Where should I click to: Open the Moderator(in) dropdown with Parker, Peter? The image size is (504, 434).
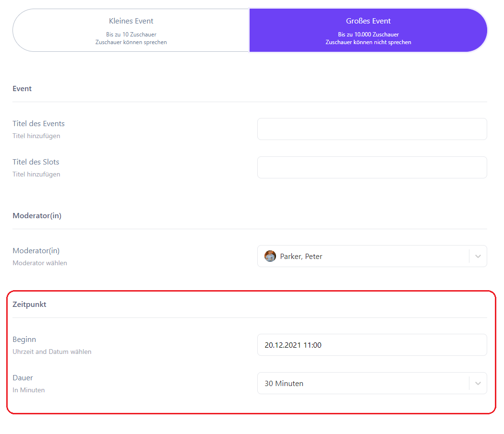372,257
